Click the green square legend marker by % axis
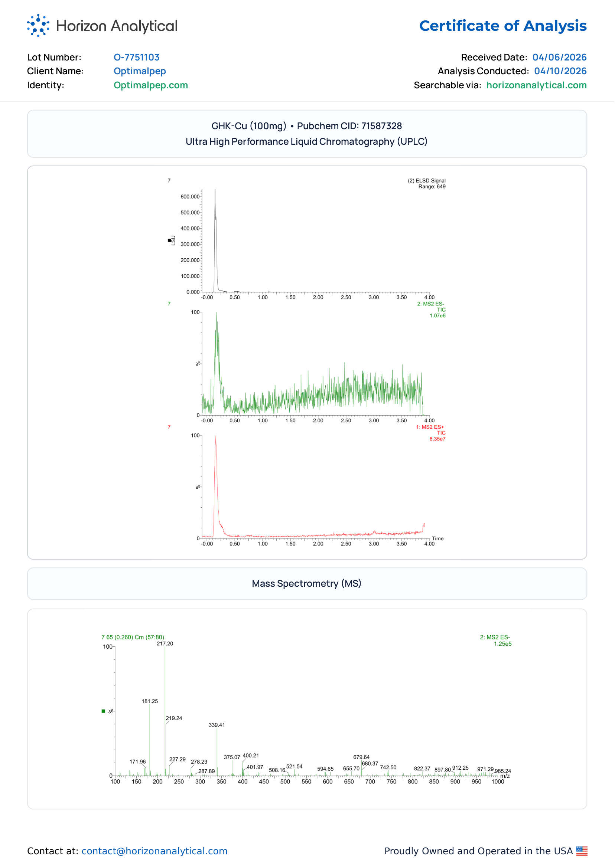615x868 pixels. (x=103, y=712)
